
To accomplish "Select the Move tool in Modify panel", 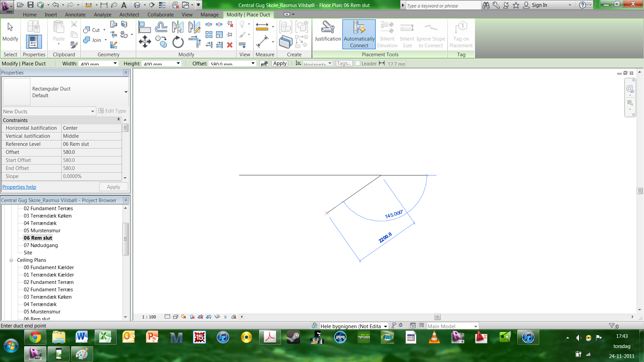I will (x=145, y=42).
